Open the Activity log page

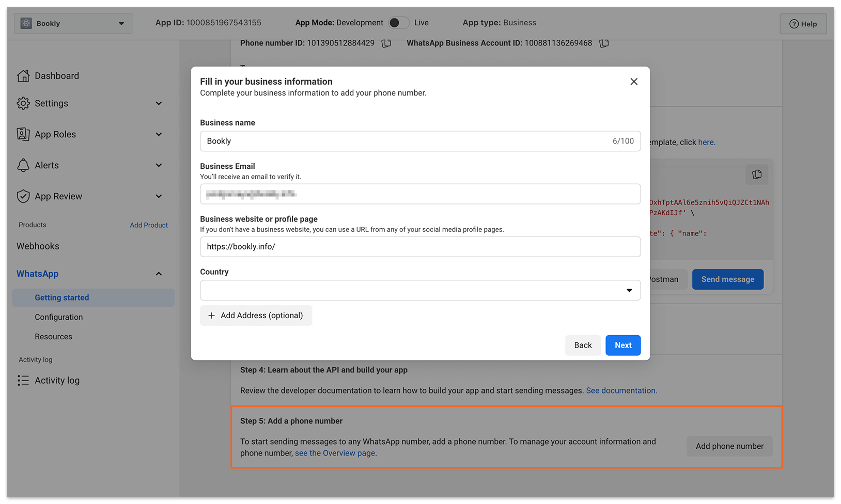(57, 381)
